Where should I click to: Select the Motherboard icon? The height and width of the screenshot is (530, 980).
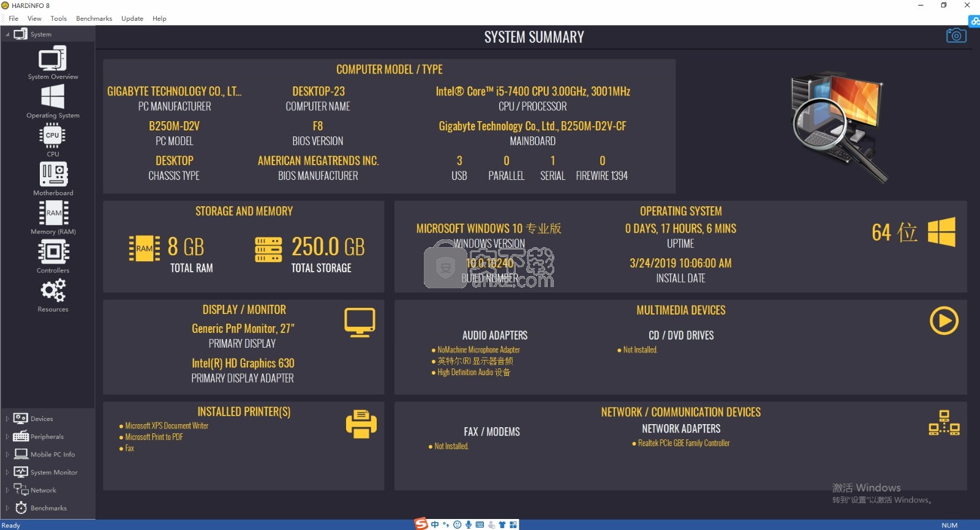(53, 174)
